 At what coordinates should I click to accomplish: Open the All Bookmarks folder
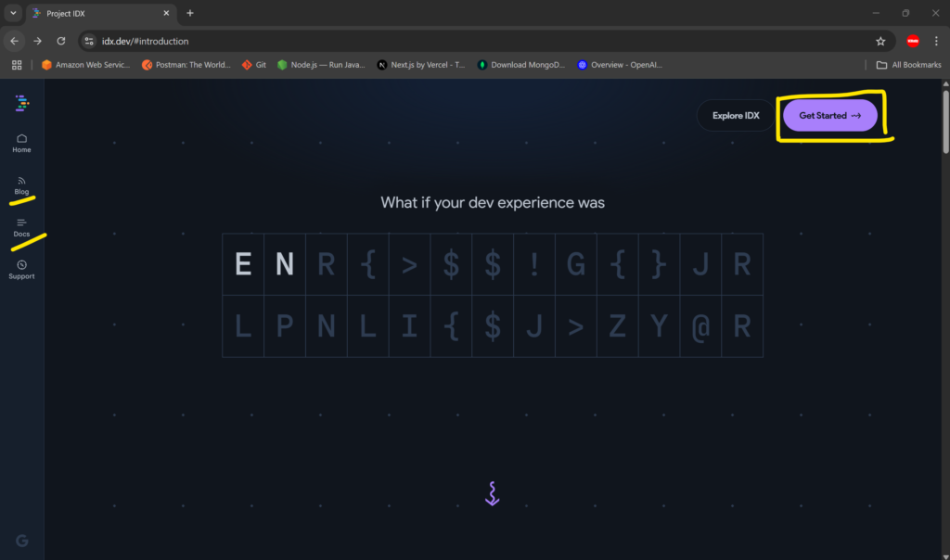[909, 65]
